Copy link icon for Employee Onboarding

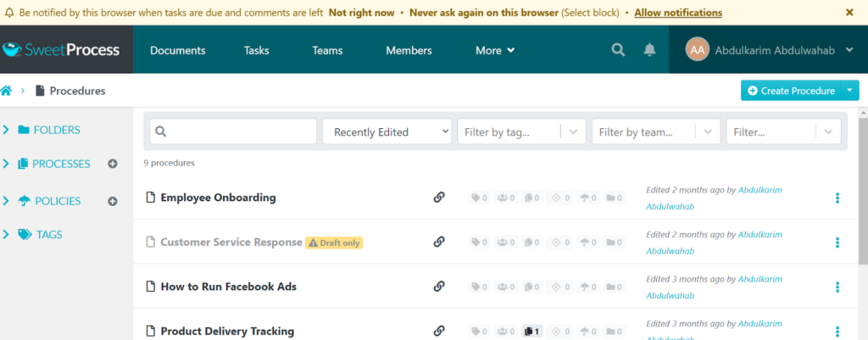click(x=439, y=198)
